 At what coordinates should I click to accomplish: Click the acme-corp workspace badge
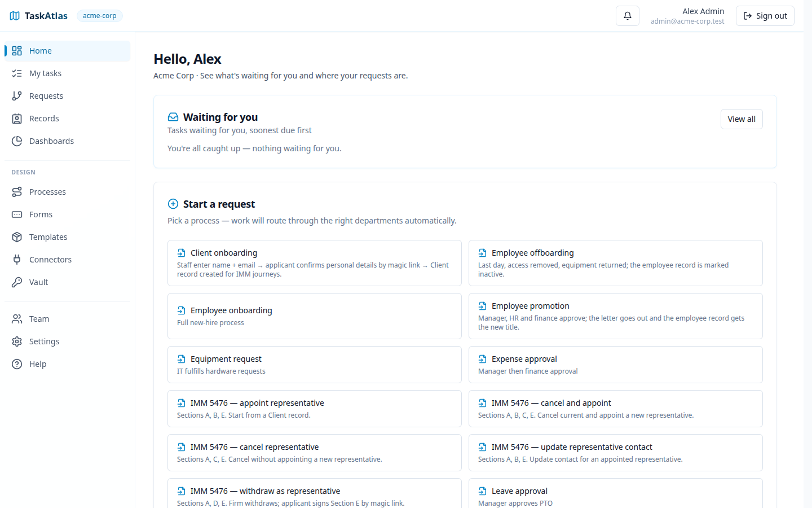[100, 16]
